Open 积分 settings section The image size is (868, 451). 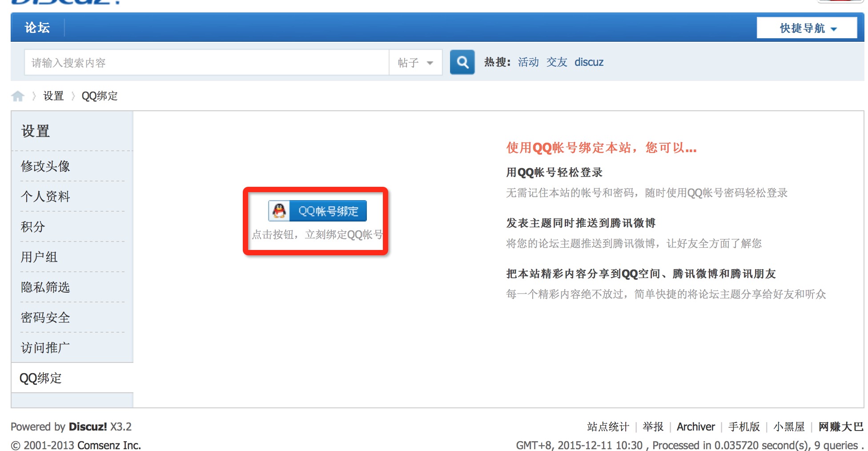tap(33, 227)
